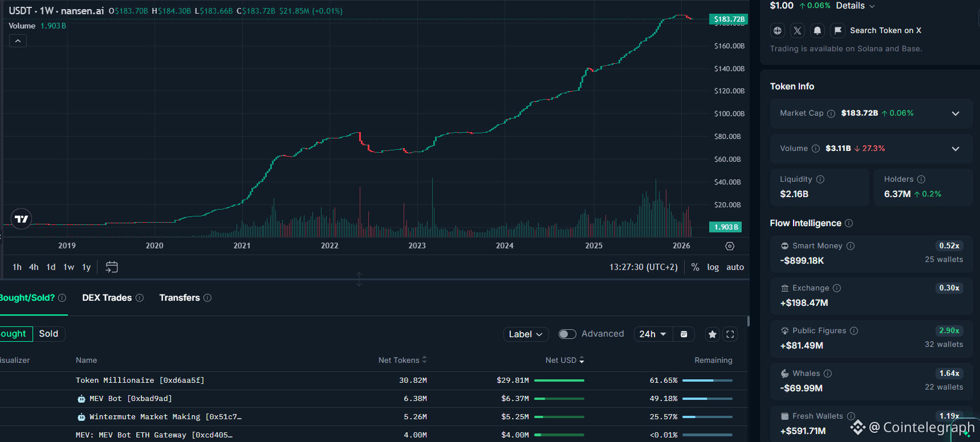Screen dimensions: 980x442
Task: Expand the Market Cap row chevron
Action: click(x=955, y=113)
